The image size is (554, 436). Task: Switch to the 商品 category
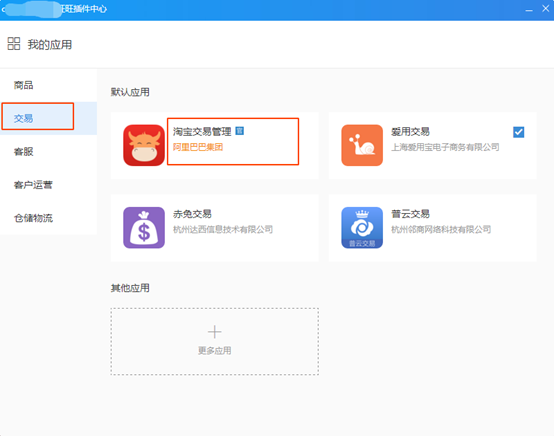pyautogui.click(x=48, y=85)
